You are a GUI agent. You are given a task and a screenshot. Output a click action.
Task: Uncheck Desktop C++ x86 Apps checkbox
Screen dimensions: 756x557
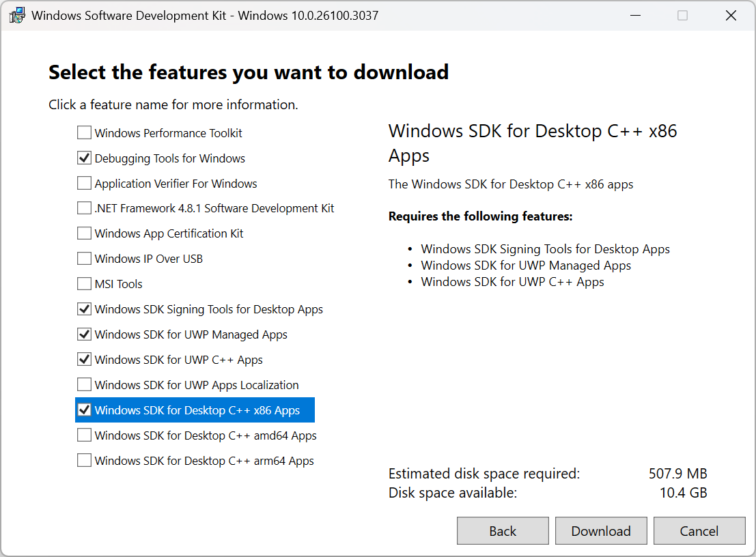tap(85, 410)
